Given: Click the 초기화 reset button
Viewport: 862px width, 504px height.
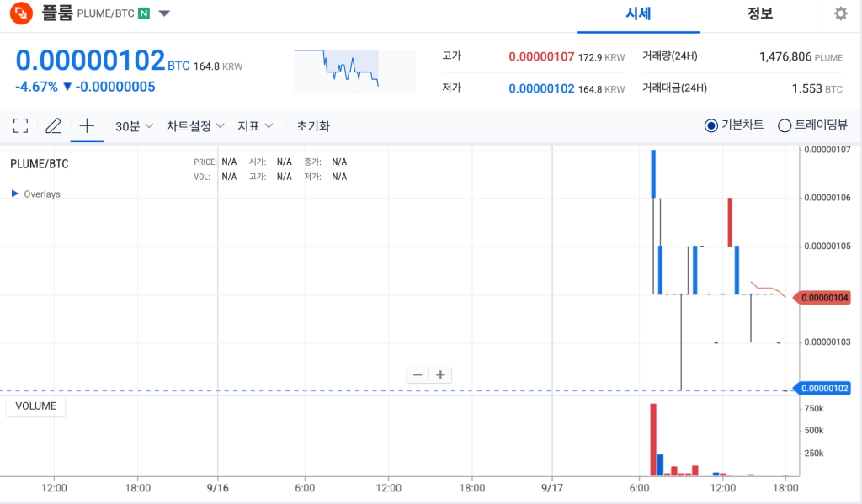Looking at the screenshot, I should [x=313, y=125].
